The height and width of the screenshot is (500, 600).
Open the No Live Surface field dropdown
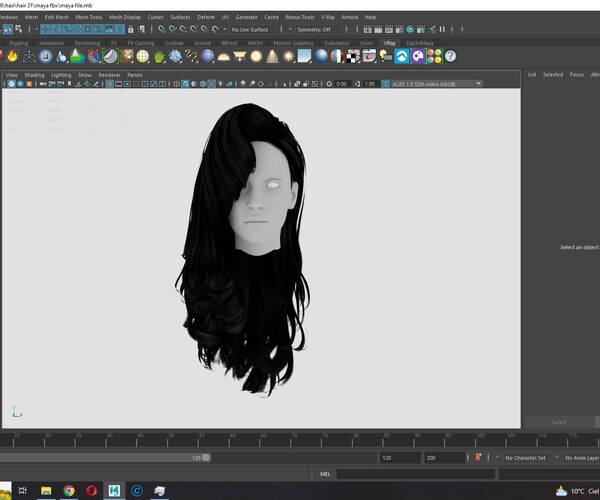(x=254, y=29)
